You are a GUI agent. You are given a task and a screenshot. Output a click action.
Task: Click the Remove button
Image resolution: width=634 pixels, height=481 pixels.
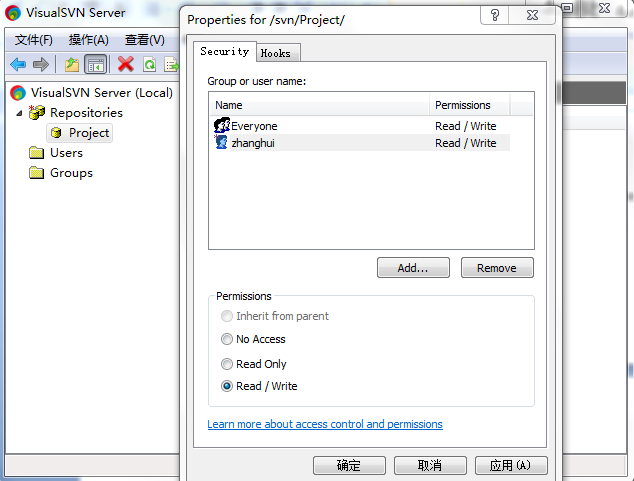497,268
